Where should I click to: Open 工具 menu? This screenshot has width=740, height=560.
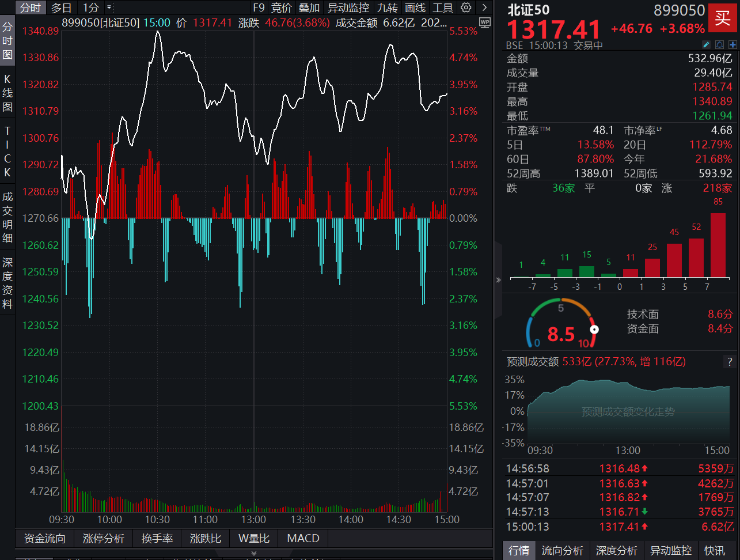pos(443,7)
